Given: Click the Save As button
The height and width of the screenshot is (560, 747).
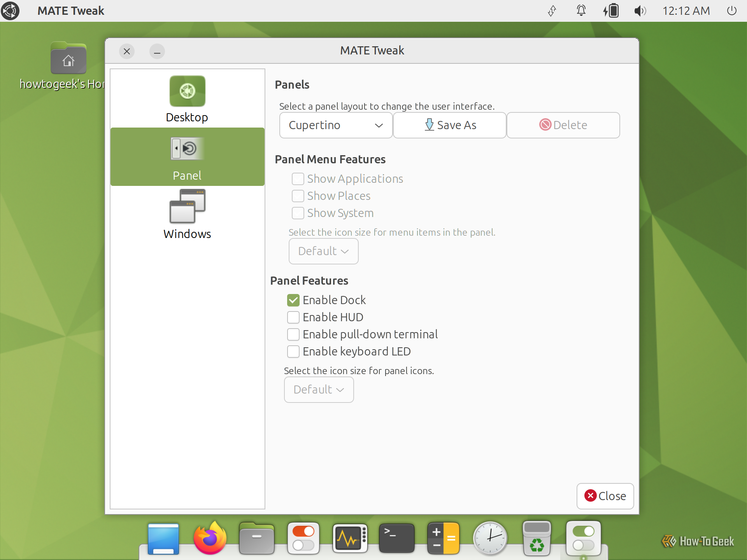Looking at the screenshot, I should (x=449, y=125).
